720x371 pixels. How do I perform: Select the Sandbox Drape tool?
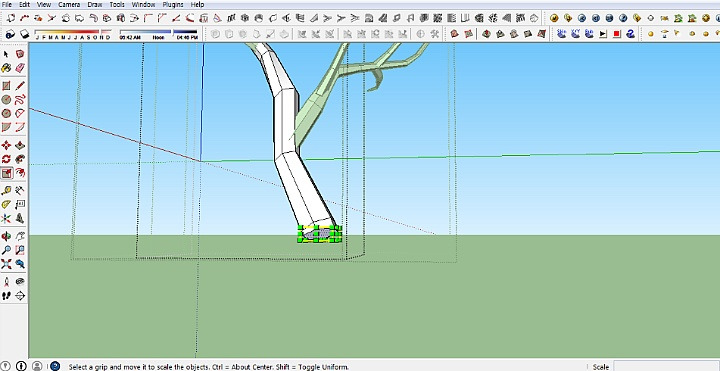514,34
